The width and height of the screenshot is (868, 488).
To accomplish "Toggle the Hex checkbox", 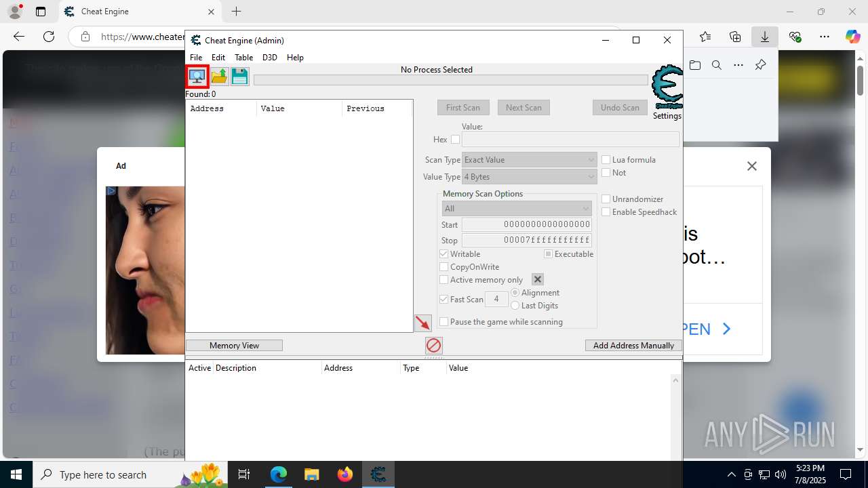I will pos(456,140).
